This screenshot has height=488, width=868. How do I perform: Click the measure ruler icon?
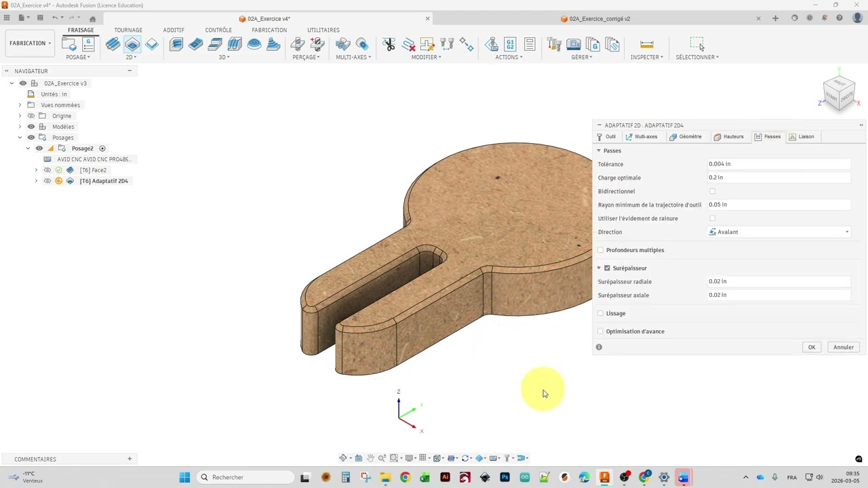coord(646,44)
